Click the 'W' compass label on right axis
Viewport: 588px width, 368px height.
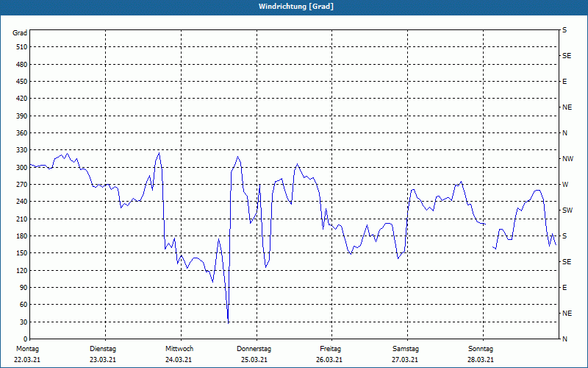565,185
